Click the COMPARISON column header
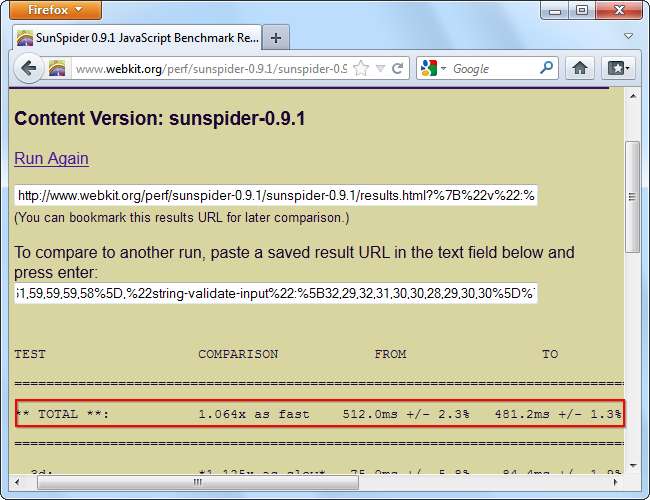Viewport: 650px width, 500px height. [238, 354]
